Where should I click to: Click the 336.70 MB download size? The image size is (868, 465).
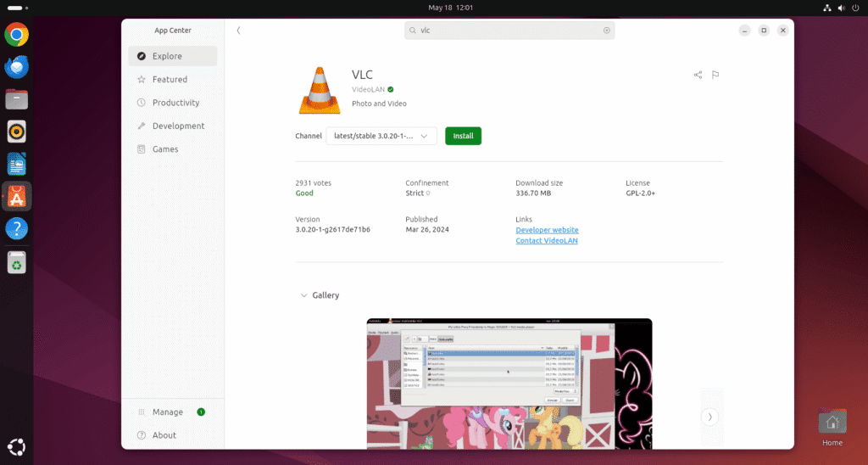[533, 193]
